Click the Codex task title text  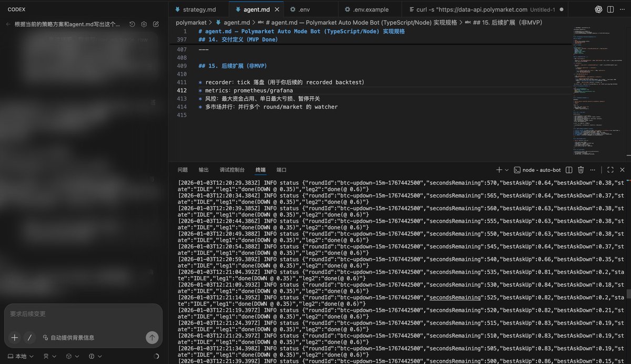coord(67,24)
